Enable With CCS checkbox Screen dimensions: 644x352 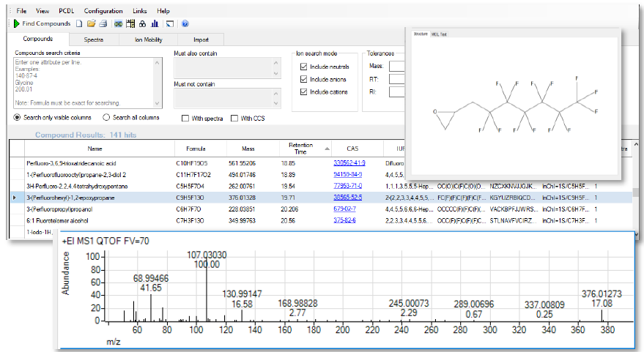(234, 118)
